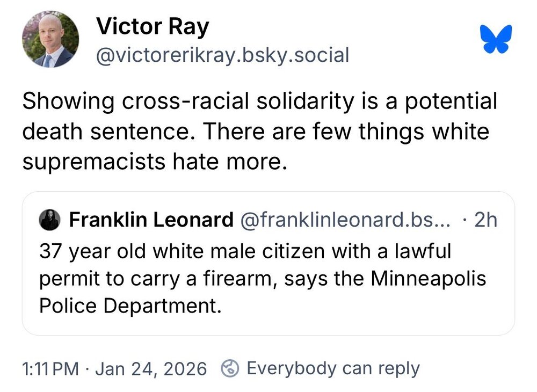The height and width of the screenshot is (392, 537).
Task: Click the quoted post's 2h timestamp
Action: (485, 220)
